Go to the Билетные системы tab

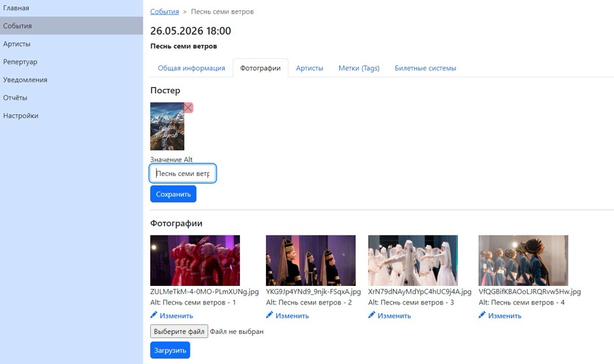pyautogui.click(x=425, y=68)
